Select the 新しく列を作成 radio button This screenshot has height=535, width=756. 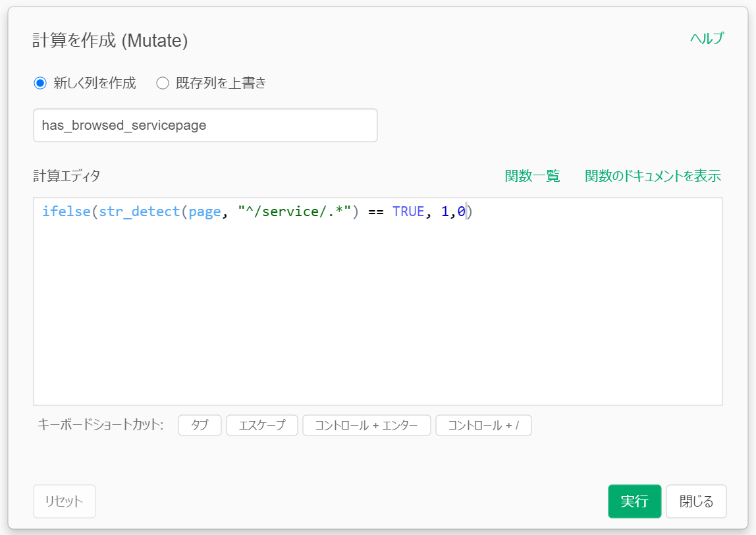tap(40, 83)
